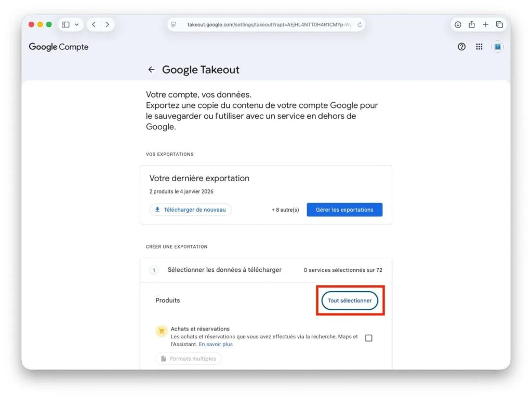532x398 pixels.
Task: Click the Tout sélectionner button
Action: tap(350, 300)
